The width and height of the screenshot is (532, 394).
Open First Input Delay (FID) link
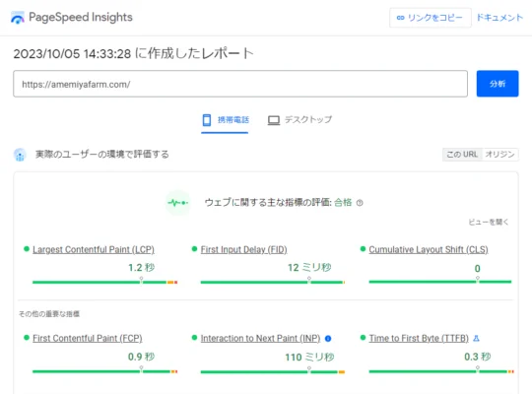click(x=243, y=250)
